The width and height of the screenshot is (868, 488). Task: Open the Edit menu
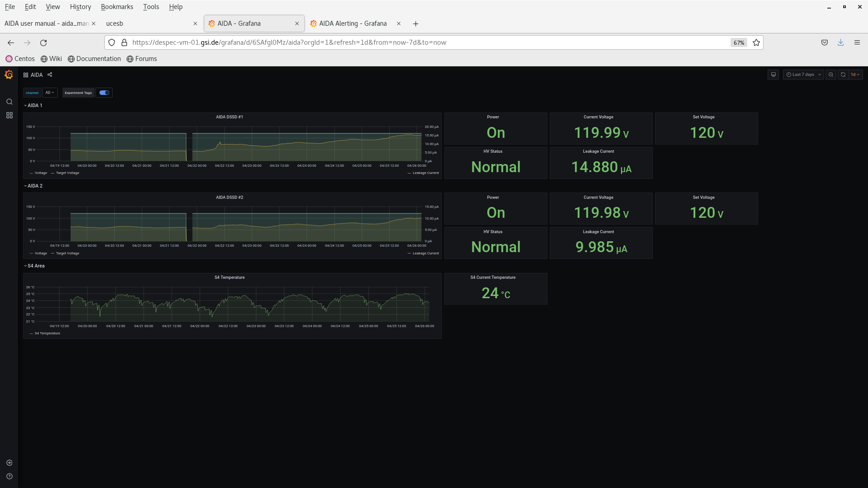(x=30, y=7)
